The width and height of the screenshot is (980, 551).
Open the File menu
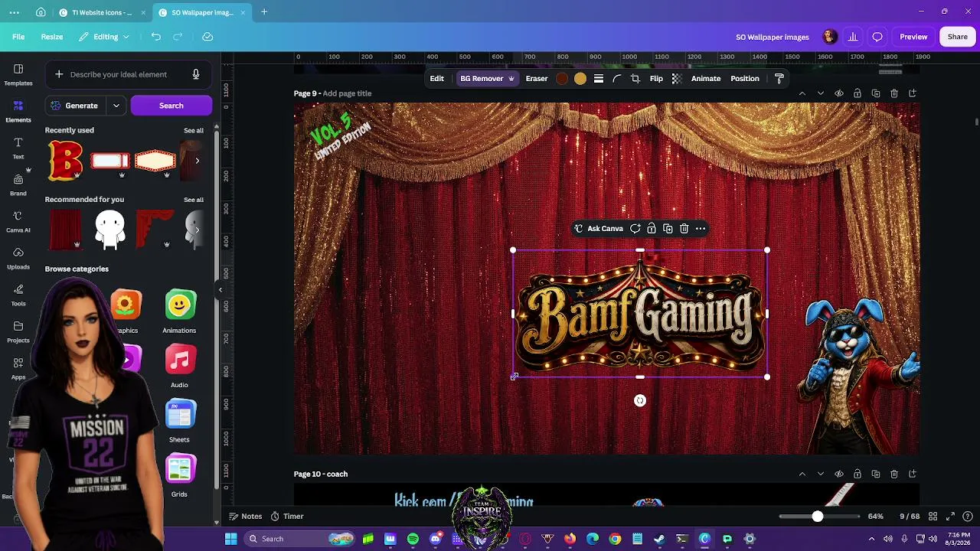18,37
